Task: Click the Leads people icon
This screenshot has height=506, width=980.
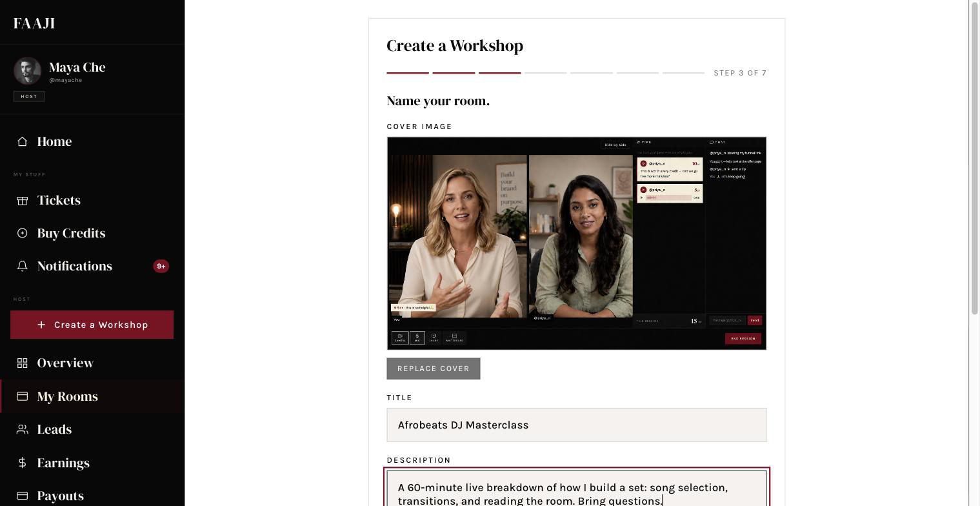Action: [x=23, y=429]
